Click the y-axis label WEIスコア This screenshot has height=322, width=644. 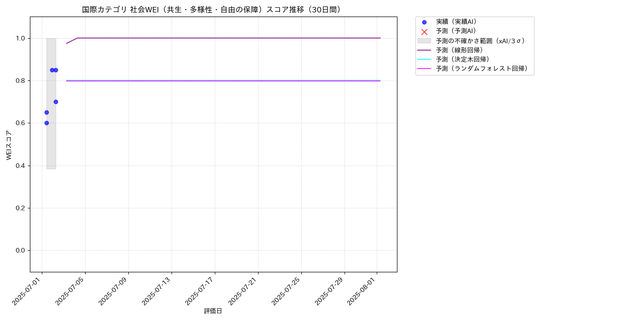(9, 145)
